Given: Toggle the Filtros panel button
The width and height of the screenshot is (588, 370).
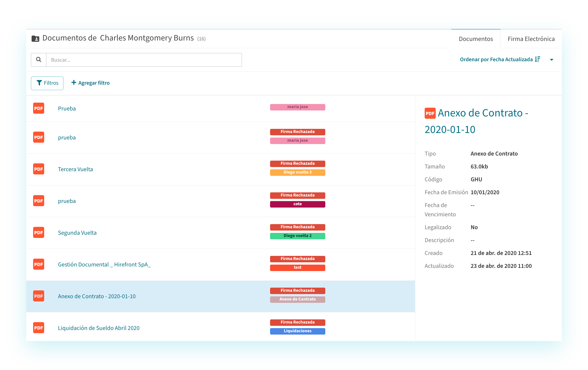Looking at the screenshot, I should pos(47,83).
